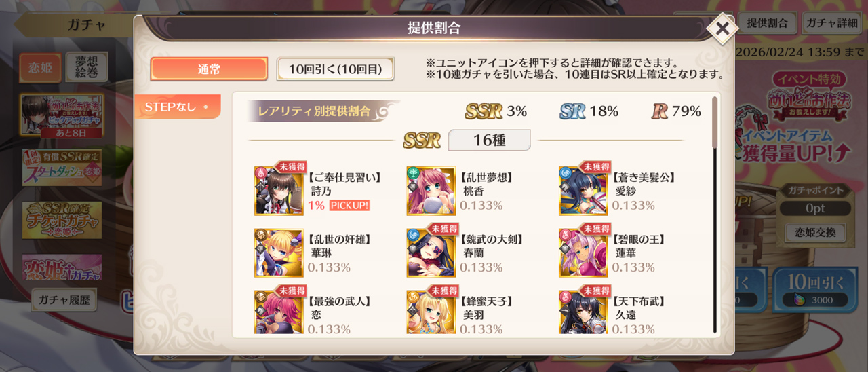Select the SSR確定チケットガチャ banner

coord(62,220)
